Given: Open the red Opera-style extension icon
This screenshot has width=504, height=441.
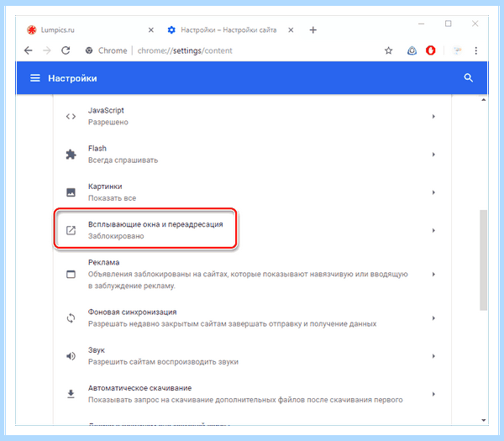Looking at the screenshot, I should (x=431, y=50).
